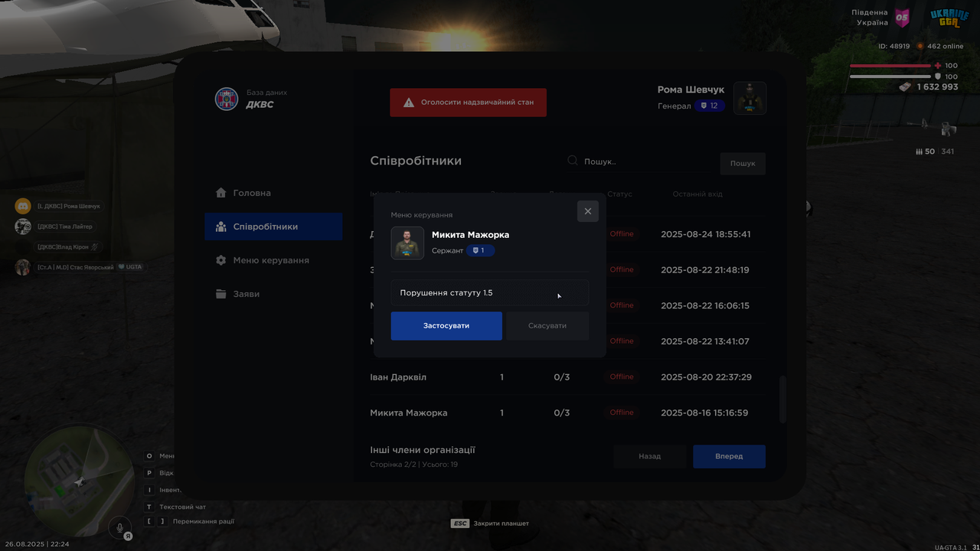Close the Меню керування dialog
The height and width of the screenshot is (551, 980).
[x=588, y=211]
